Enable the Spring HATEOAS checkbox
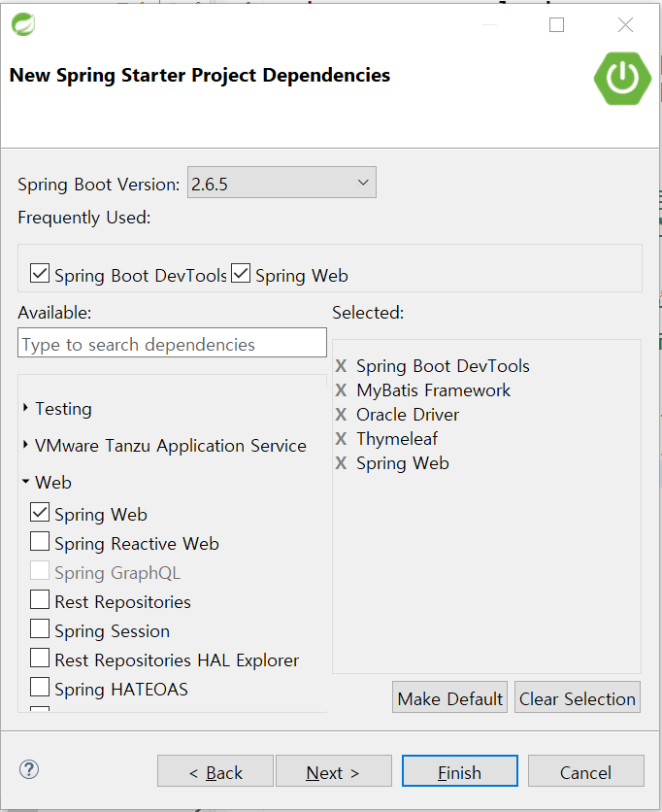Viewport: 662px width, 812px height. [x=40, y=688]
